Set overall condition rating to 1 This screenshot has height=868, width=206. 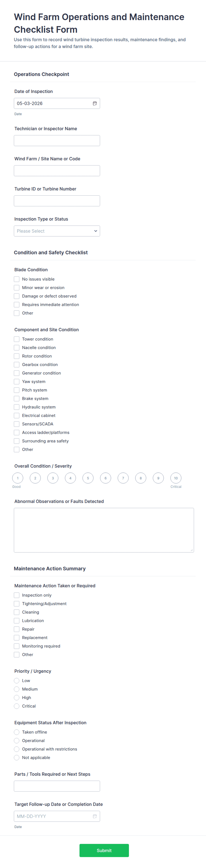[x=17, y=478]
